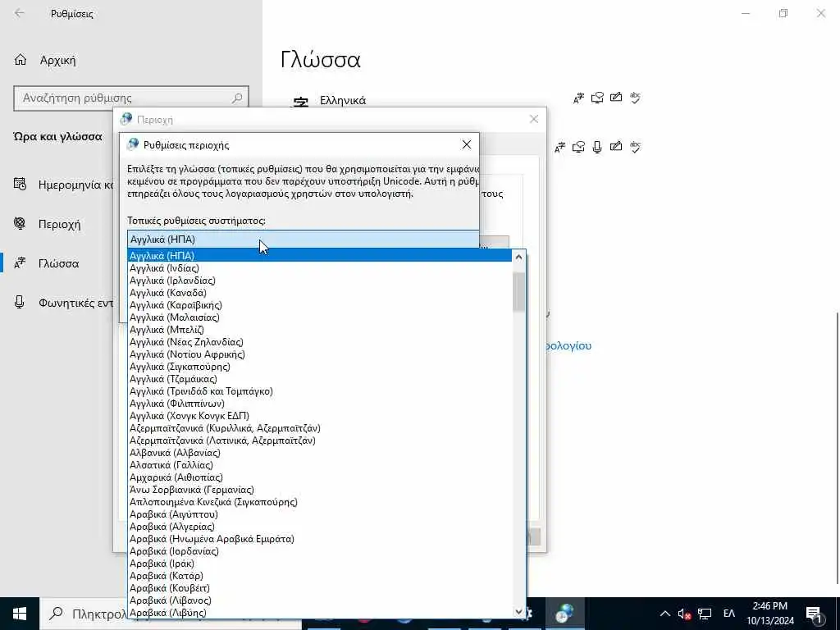The width and height of the screenshot is (840, 630).
Task: Choose Αραβικά (Κουβέιτ) option
Action: tap(320, 588)
